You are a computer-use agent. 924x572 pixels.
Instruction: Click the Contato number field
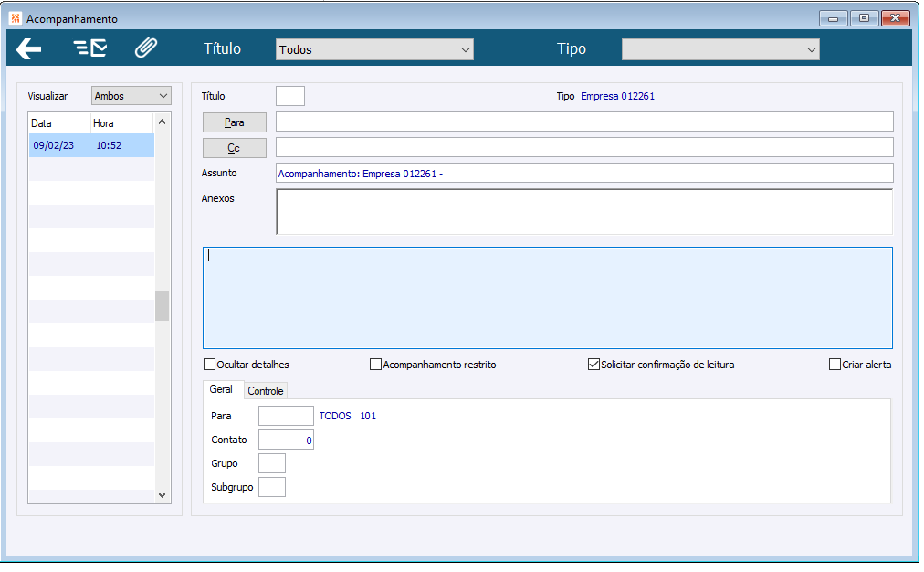[x=286, y=440]
